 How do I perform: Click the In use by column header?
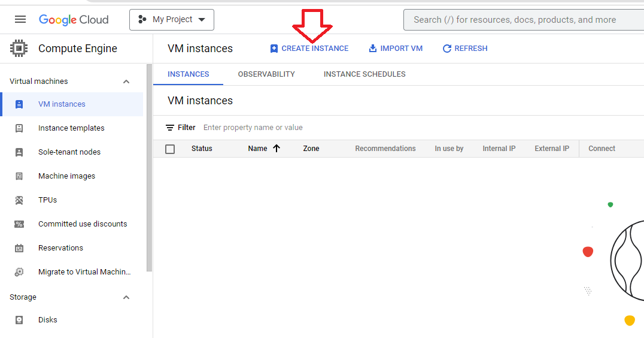pyautogui.click(x=449, y=149)
